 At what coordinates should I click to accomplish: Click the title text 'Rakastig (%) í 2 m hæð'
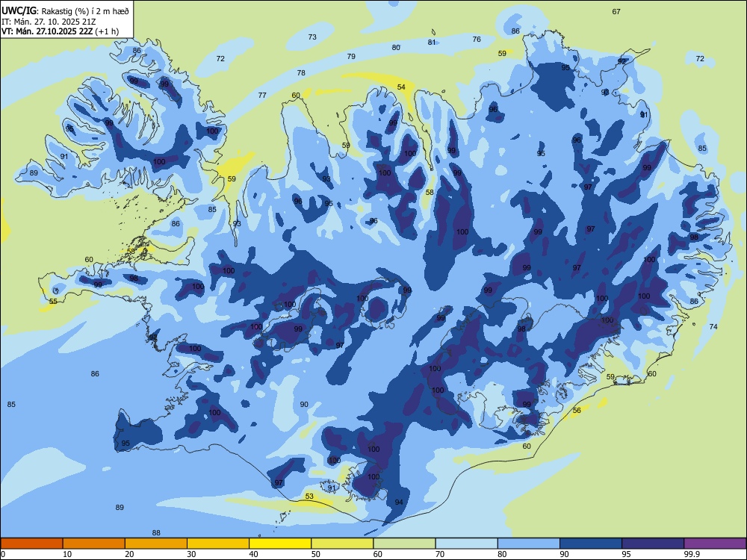click(x=85, y=11)
